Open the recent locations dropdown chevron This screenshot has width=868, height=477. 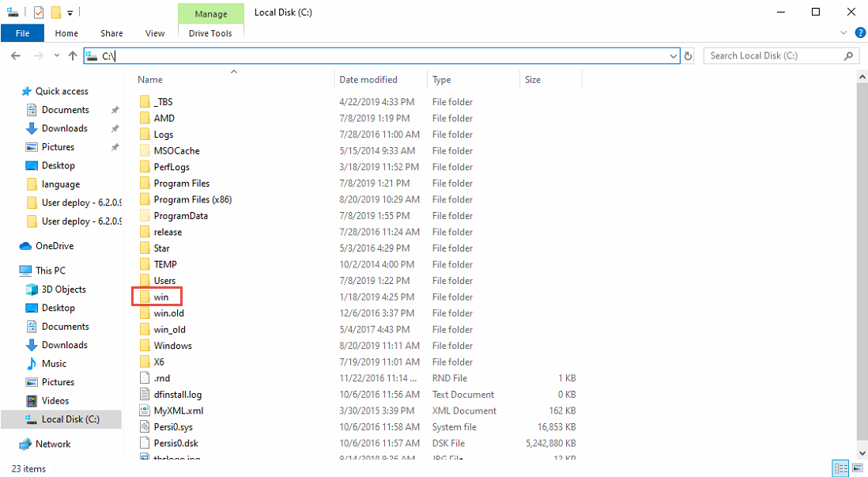[56, 56]
